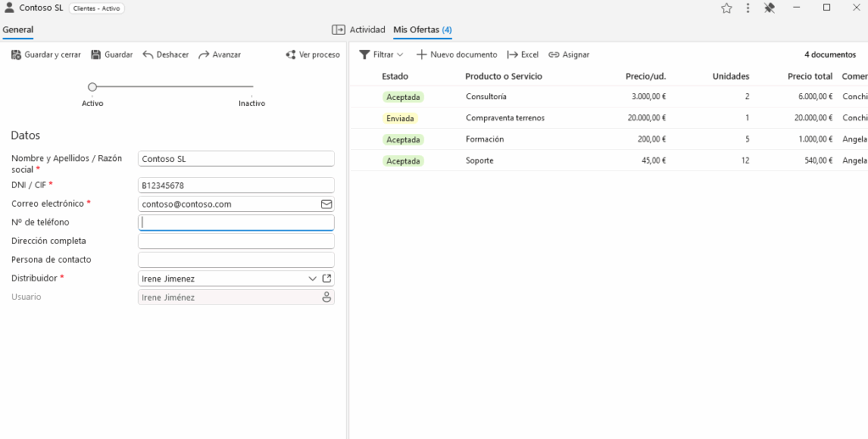Select the Mis Ofertas tab
868x439 pixels.
click(421, 30)
